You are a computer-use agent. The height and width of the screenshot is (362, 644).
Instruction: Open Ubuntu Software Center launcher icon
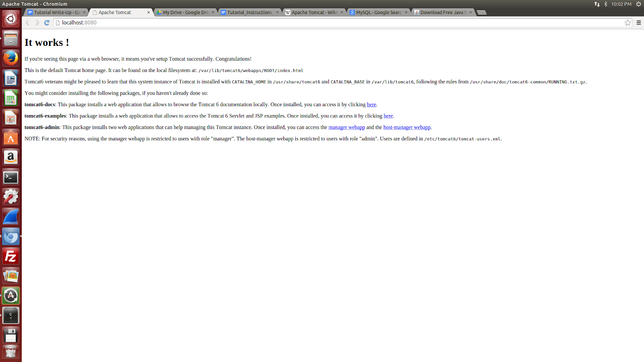11,138
